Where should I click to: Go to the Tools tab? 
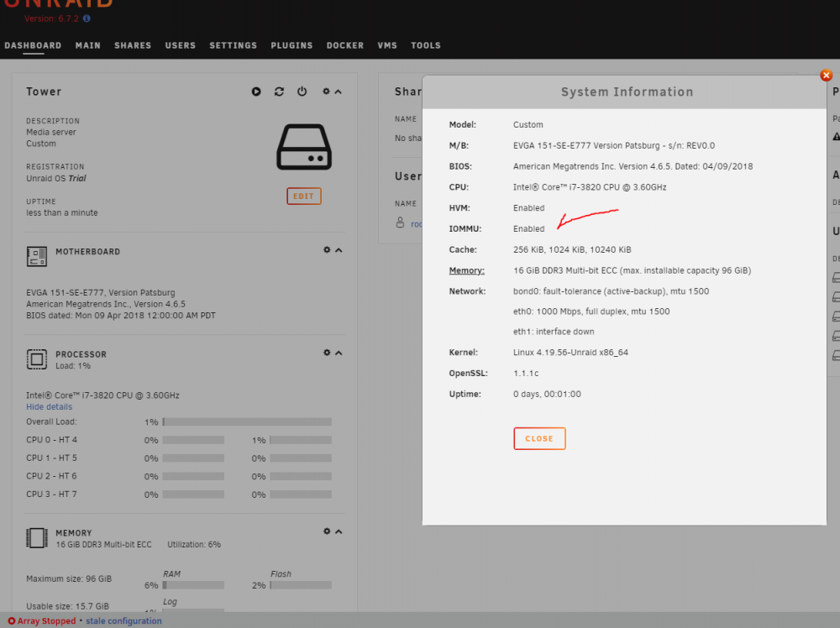(x=426, y=45)
